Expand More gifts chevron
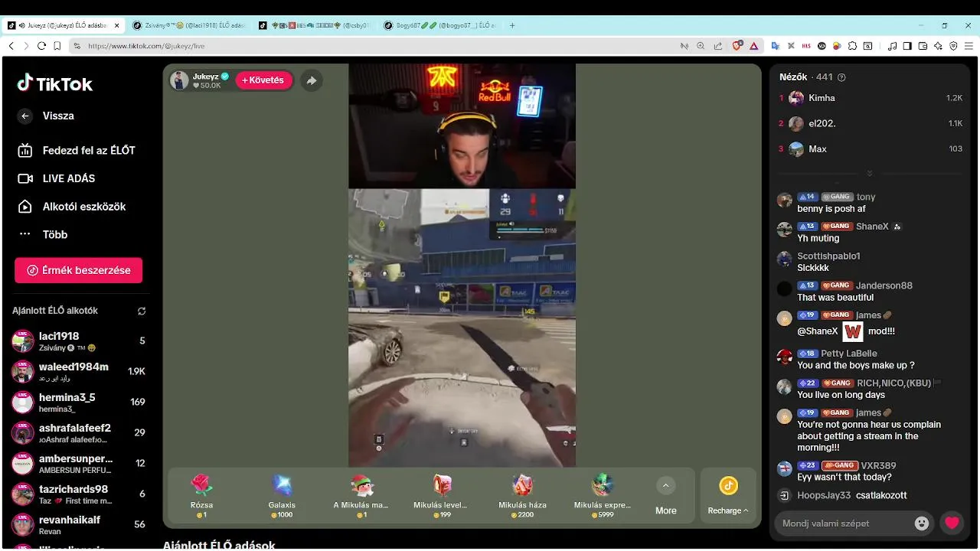This screenshot has width=980, height=551. [665, 486]
